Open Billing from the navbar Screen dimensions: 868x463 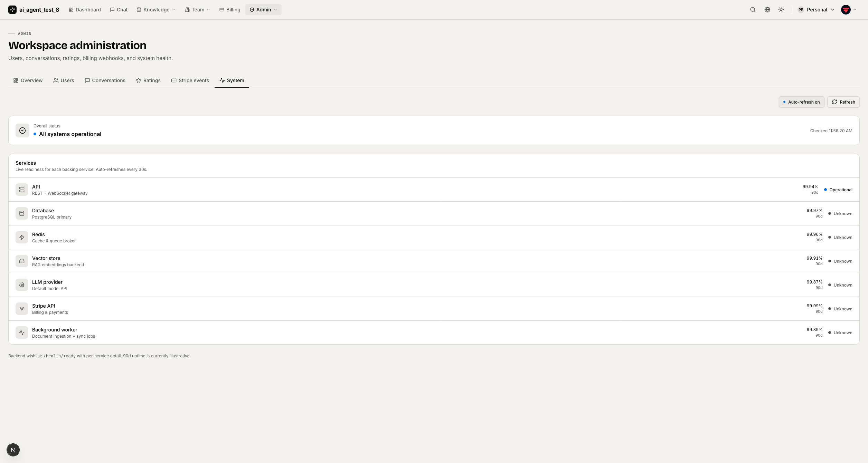click(230, 10)
